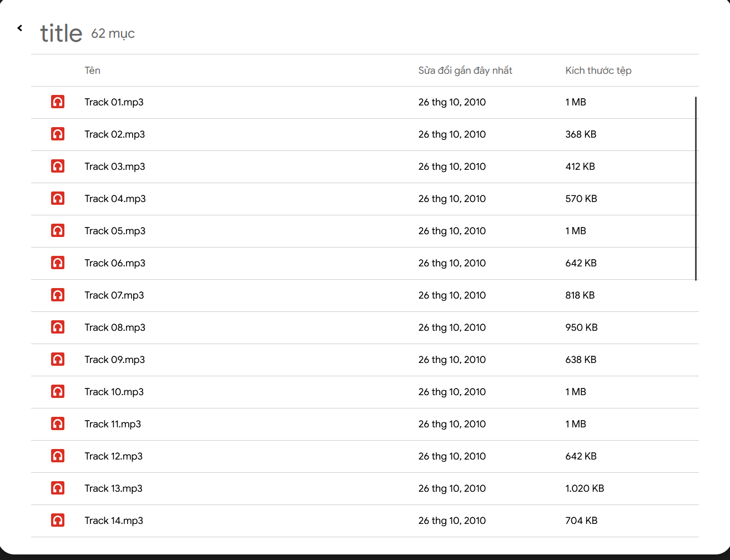Screen dimensions: 730x560
Task: Select Track 10.mp3 in the list
Action: 114,392
